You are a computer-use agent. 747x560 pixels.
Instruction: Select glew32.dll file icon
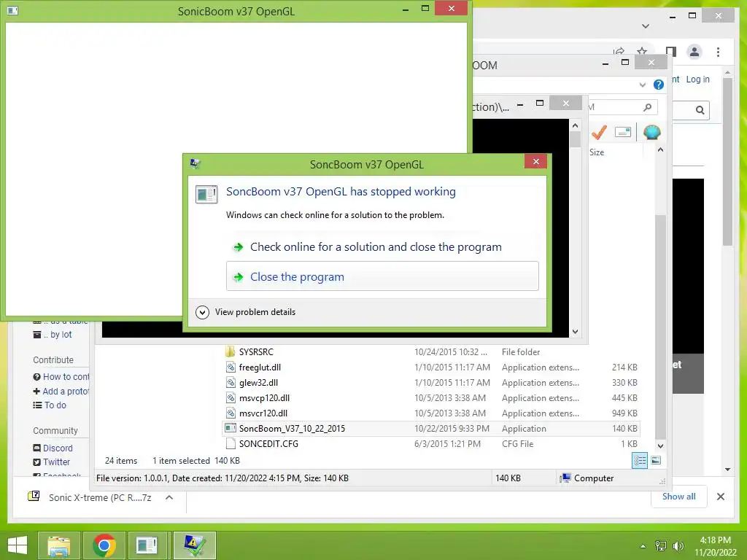231,382
